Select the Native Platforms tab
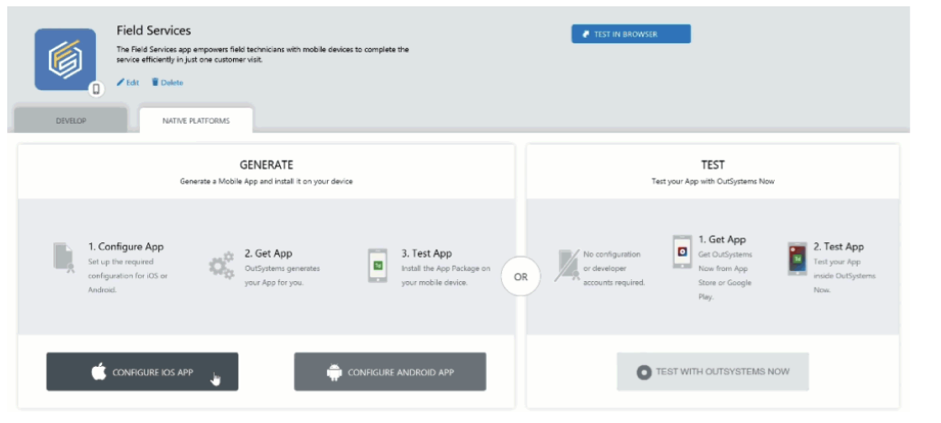The image size is (941, 423). pyautogui.click(x=196, y=121)
